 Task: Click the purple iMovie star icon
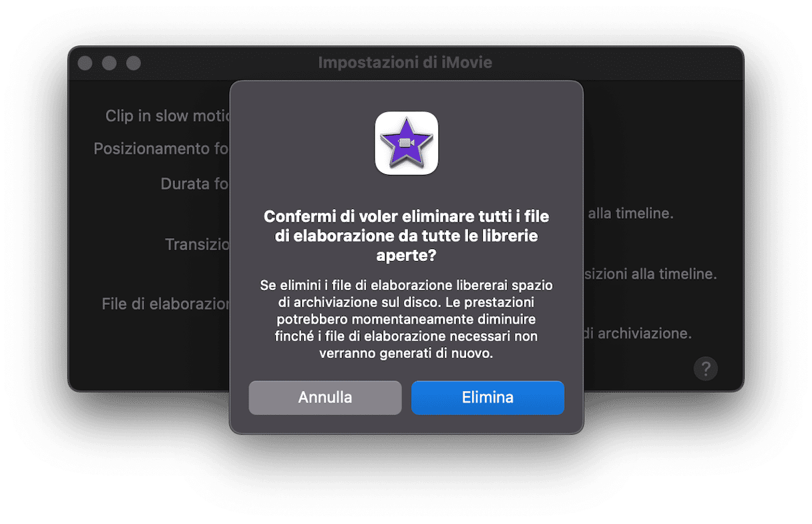tap(406, 143)
